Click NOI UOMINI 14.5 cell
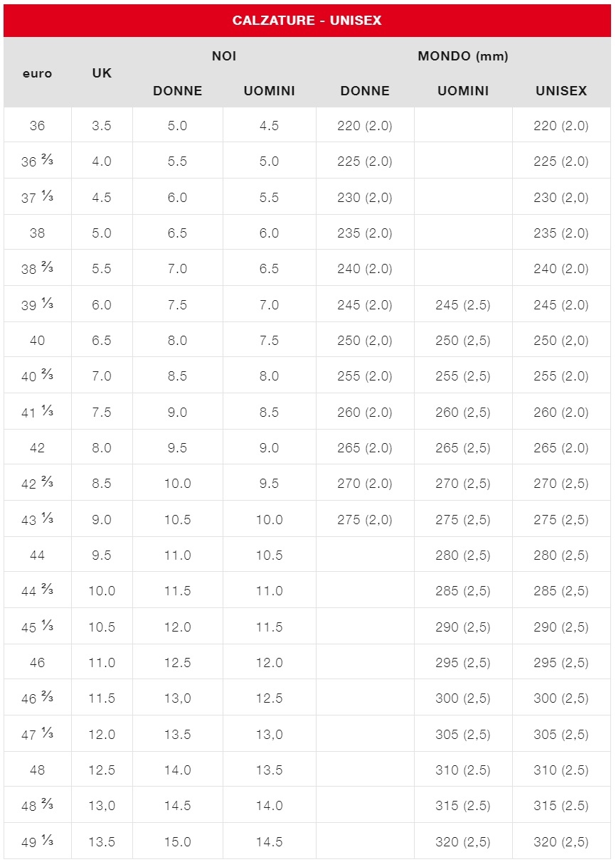The image size is (616, 862). [269, 842]
